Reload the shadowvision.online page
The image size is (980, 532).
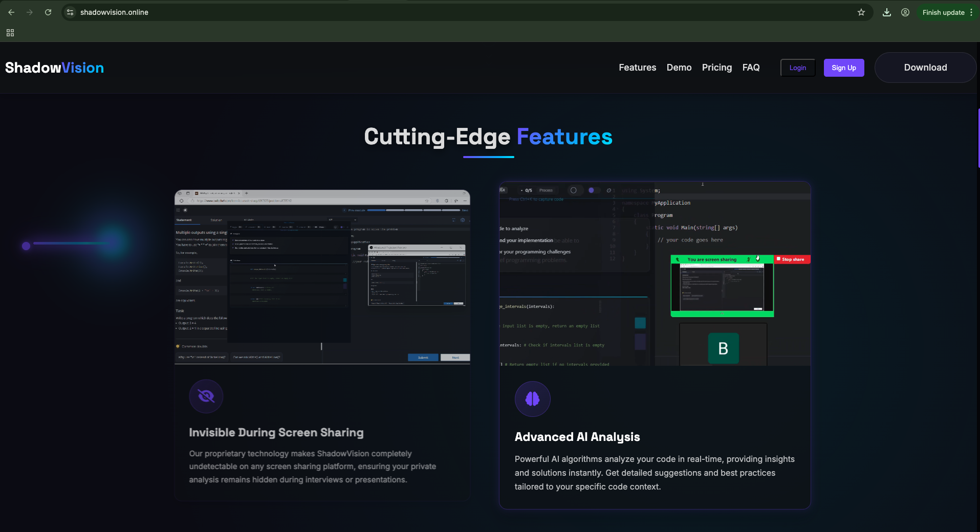[x=48, y=12]
